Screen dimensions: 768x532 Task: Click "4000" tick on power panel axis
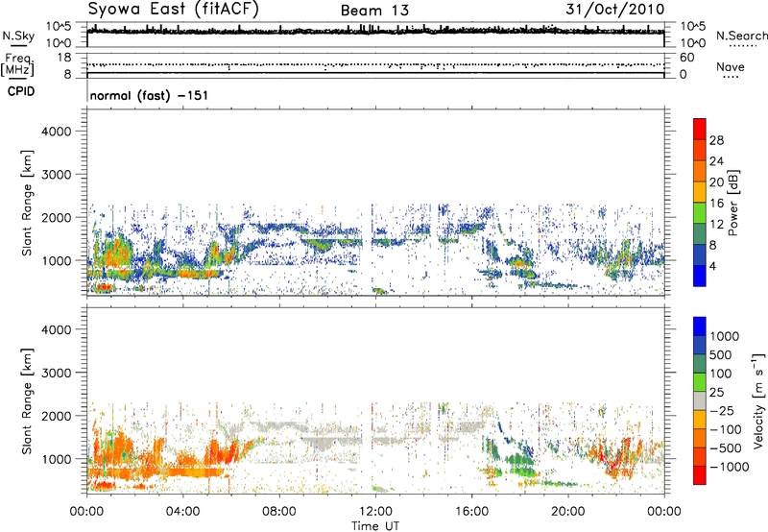(57, 132)
